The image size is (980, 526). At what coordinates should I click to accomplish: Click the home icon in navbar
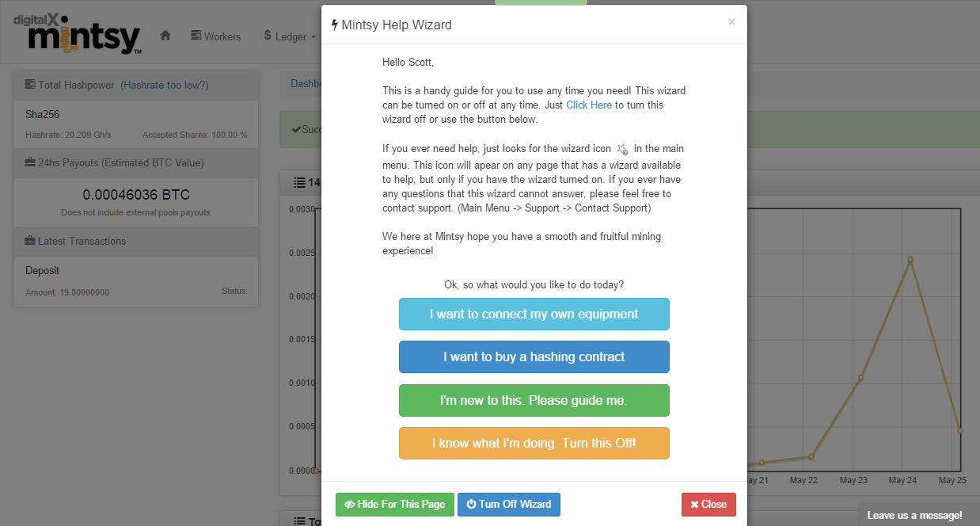point(165,36)
